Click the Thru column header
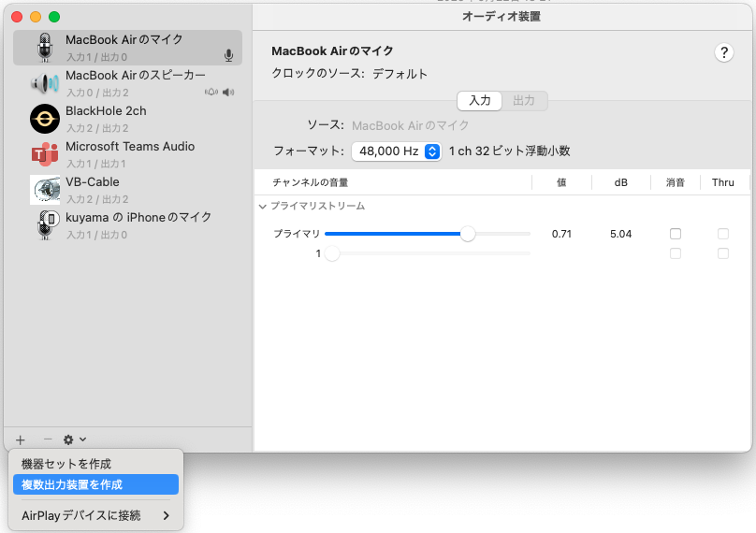 point(722,182)
